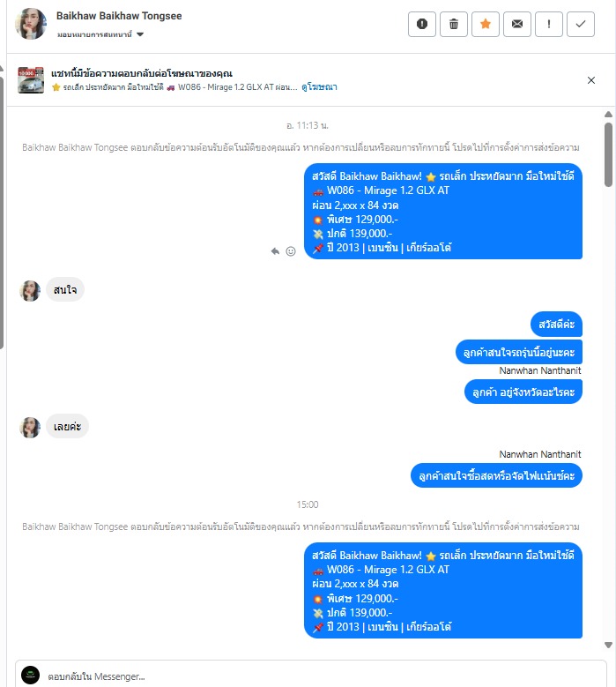Open Baikhaw Baikhaw Tongsee name in header

coord(119,16)
